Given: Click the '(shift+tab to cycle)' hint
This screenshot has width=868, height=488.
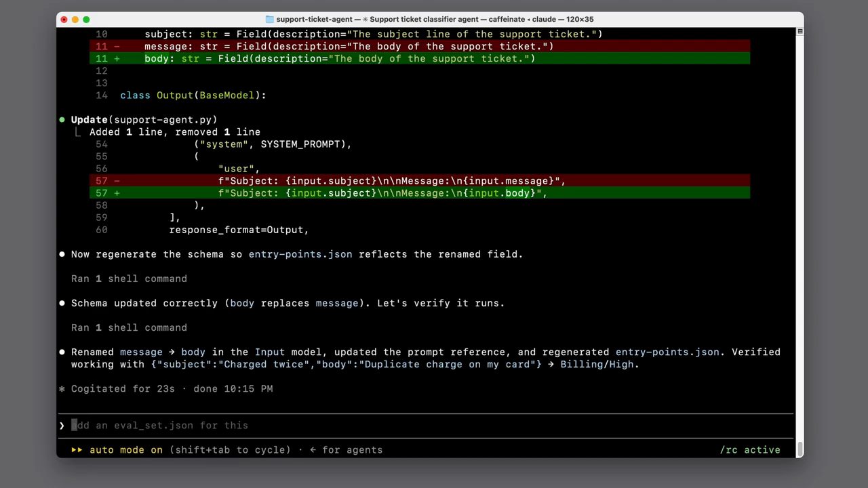Looking at the screenshot, I should click(x=230, y=450).
